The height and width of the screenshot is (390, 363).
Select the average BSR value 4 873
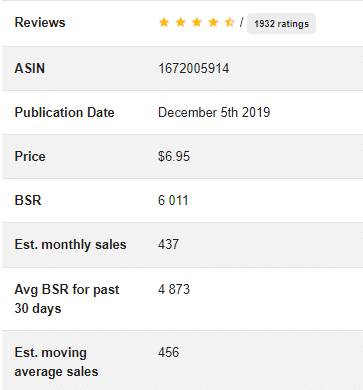[x=174, y=289]
